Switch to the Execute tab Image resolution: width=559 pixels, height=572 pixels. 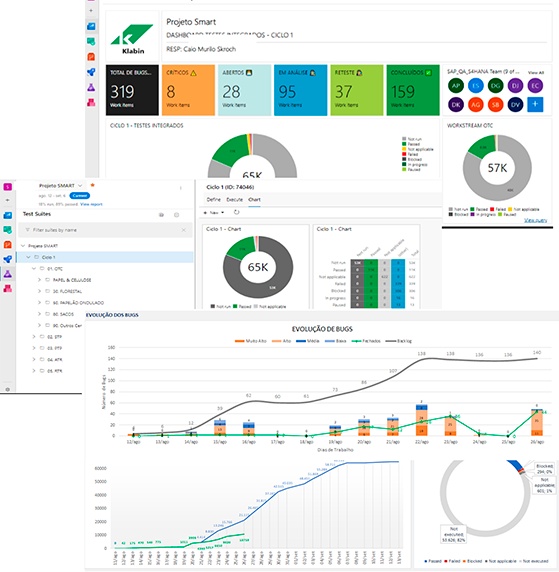click(235, 200)
